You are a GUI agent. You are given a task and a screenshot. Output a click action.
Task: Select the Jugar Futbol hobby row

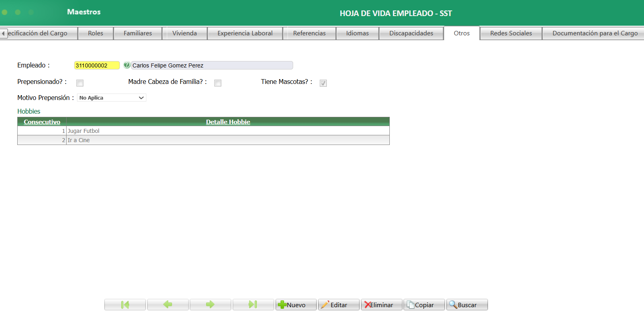pos(203,131)
